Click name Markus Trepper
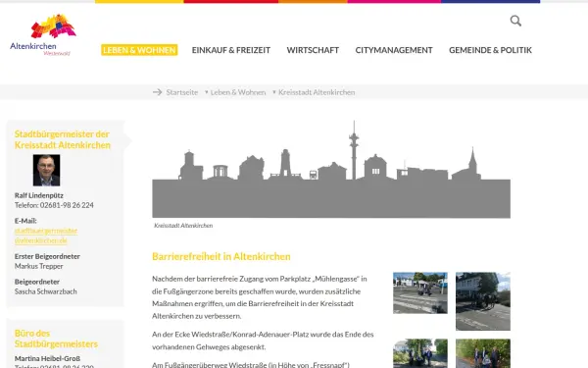 tap(39, 266)
